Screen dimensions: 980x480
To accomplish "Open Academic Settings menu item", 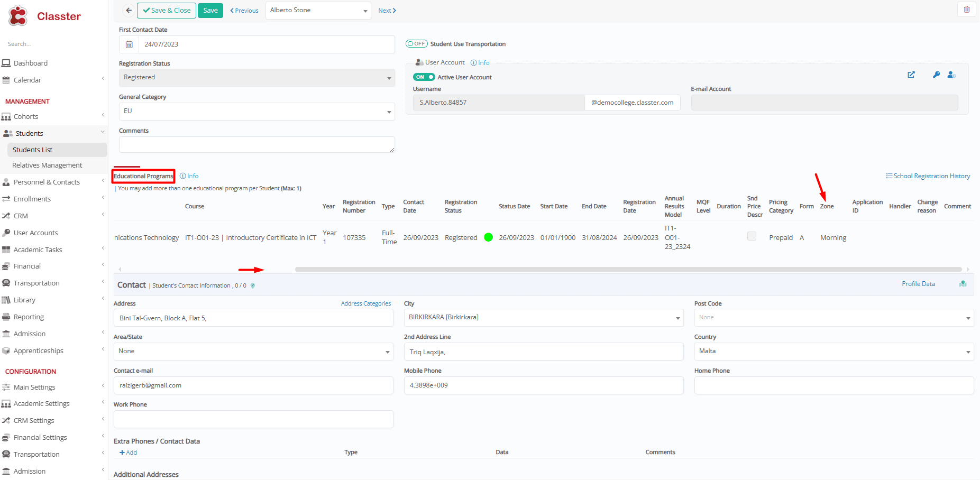I will pyautogui.click(x=42, y=404).
